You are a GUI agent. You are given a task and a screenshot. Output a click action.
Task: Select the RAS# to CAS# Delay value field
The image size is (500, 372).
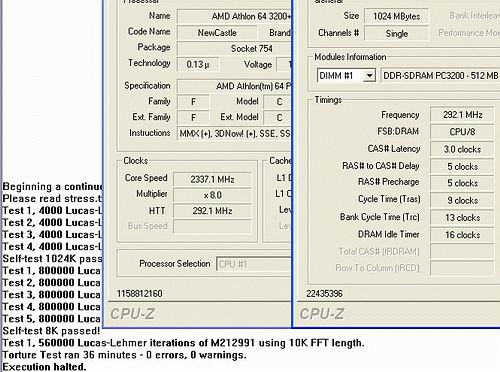tap(462, 166)
